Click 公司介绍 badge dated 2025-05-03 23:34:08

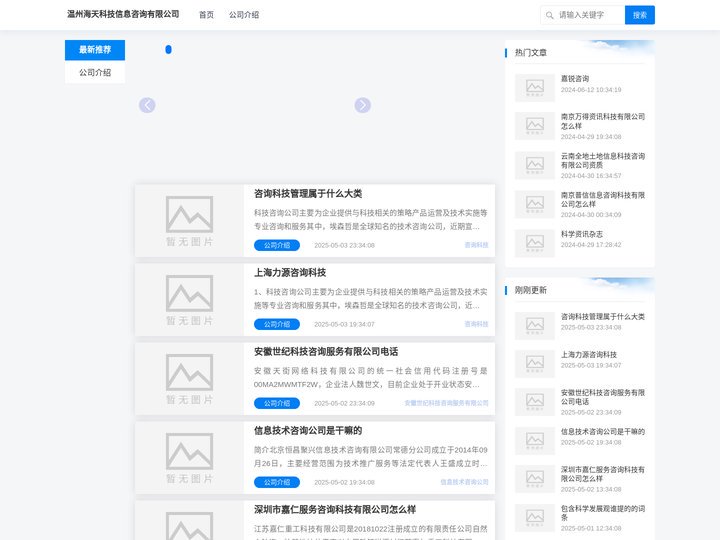pos(277,245)
